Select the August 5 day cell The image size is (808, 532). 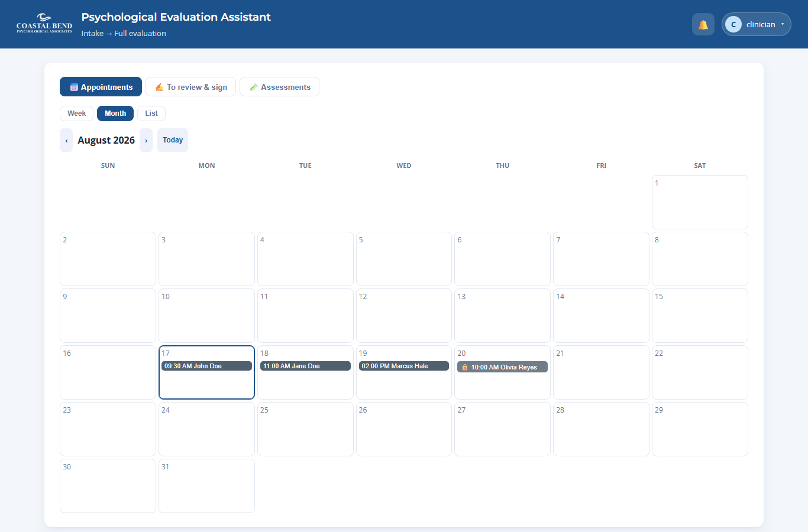[x=404, y=259]
